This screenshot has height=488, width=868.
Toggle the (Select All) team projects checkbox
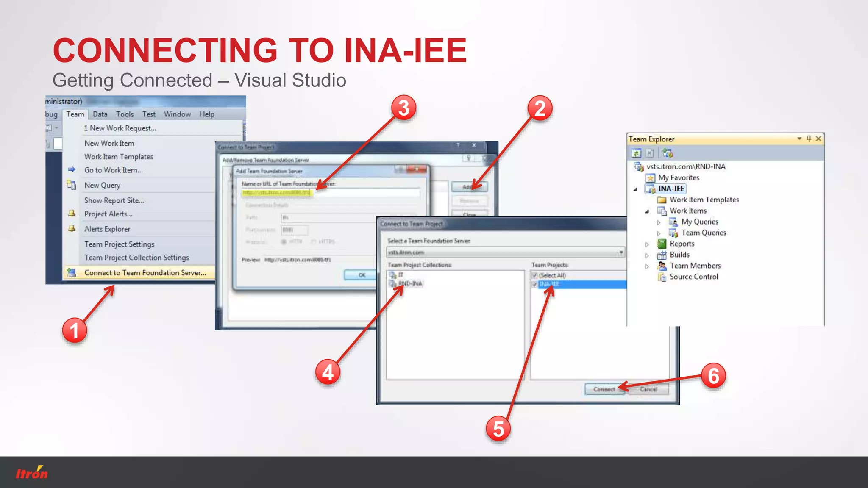(x=534, y=275)
